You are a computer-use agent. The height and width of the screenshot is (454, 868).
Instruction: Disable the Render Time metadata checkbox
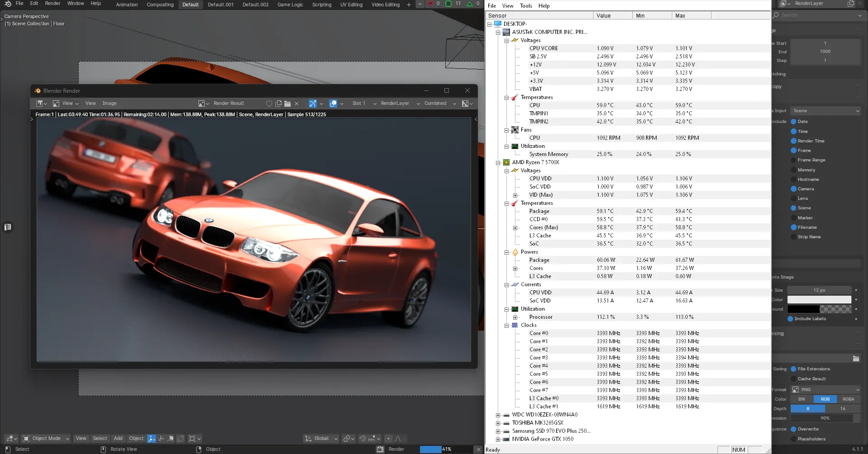(x=793, y=141)
